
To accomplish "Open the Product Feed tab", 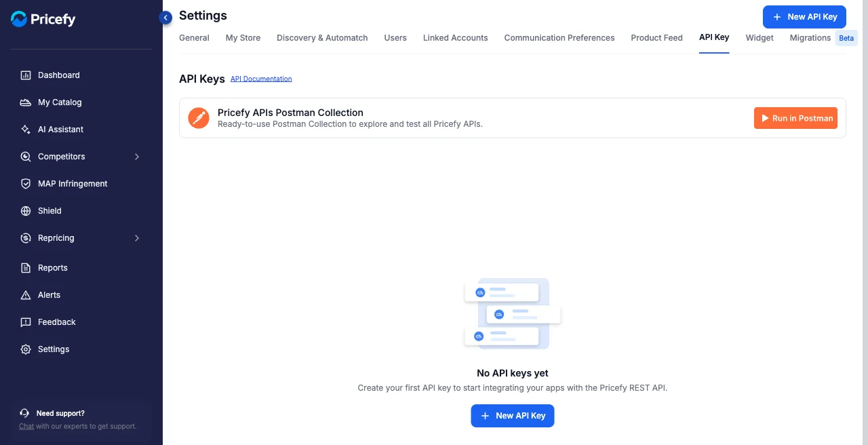I will point(656,38).
